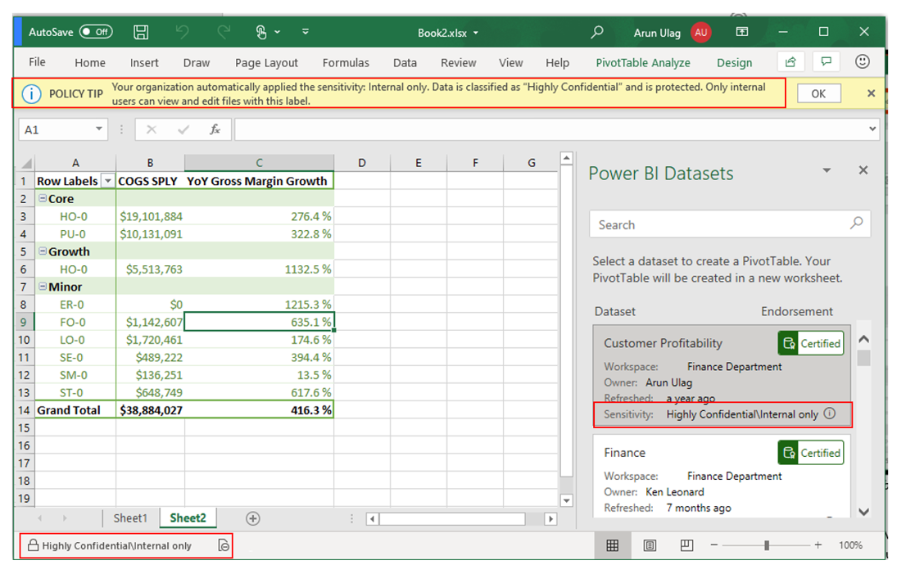This screenshot has height=583, width=924.
Task: Click the Save icon in title bar
Action: (x=141, y=32)
